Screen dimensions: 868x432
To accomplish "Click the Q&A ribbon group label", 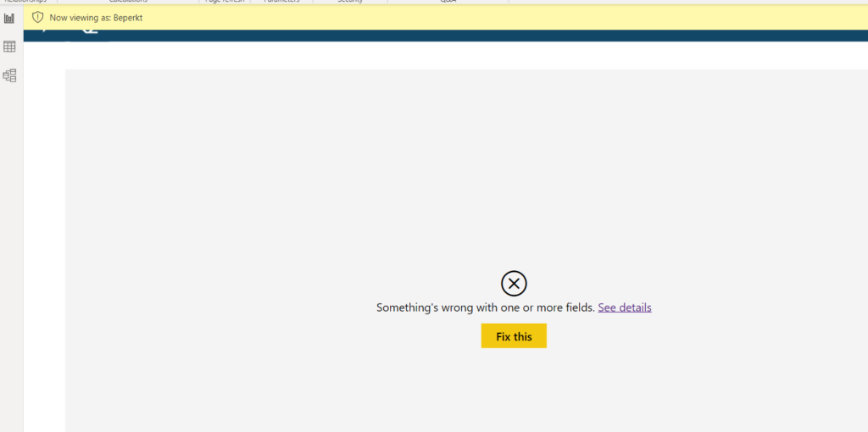I will pos(448,2).
